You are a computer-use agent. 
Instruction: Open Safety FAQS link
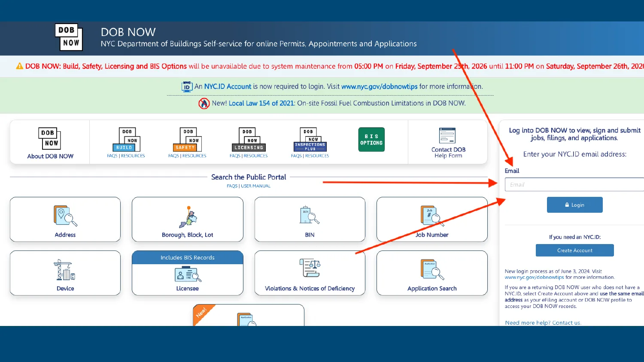173,156
